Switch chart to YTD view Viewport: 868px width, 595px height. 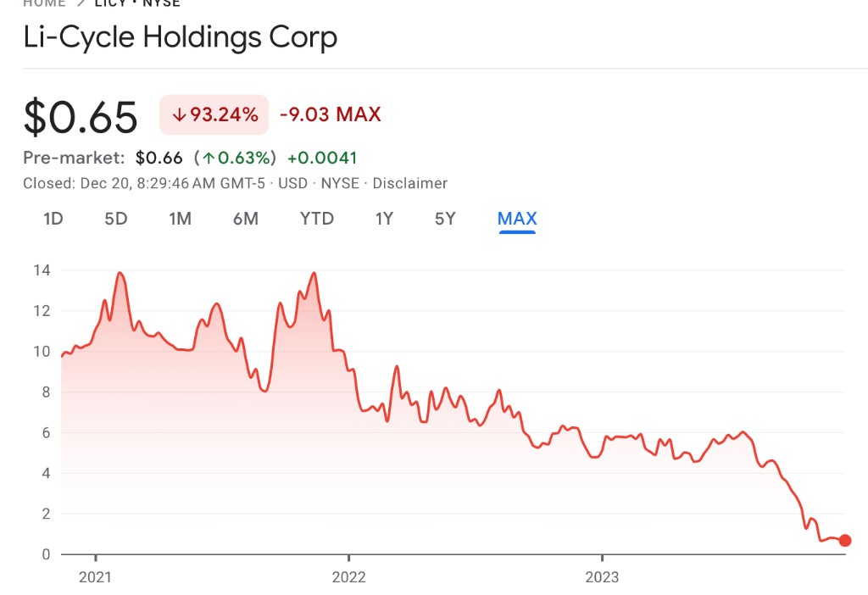(x=317, y=219)
